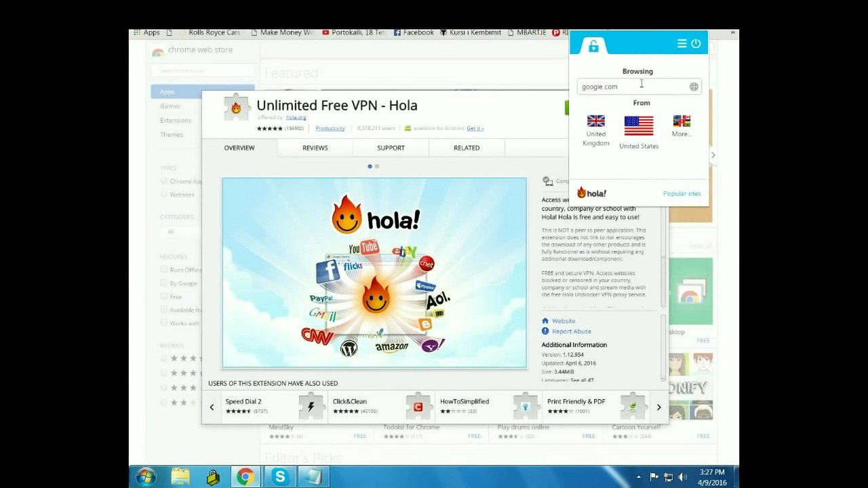The height and width of the screenshot is (488, 868).
Task: Open the taskbar clock and date
Action: [712, 477]
